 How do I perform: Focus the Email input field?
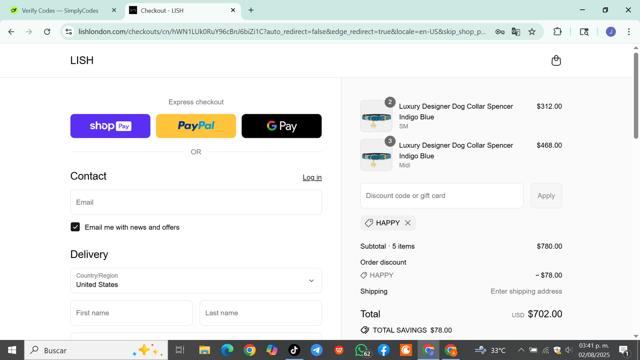pos(196,202)
